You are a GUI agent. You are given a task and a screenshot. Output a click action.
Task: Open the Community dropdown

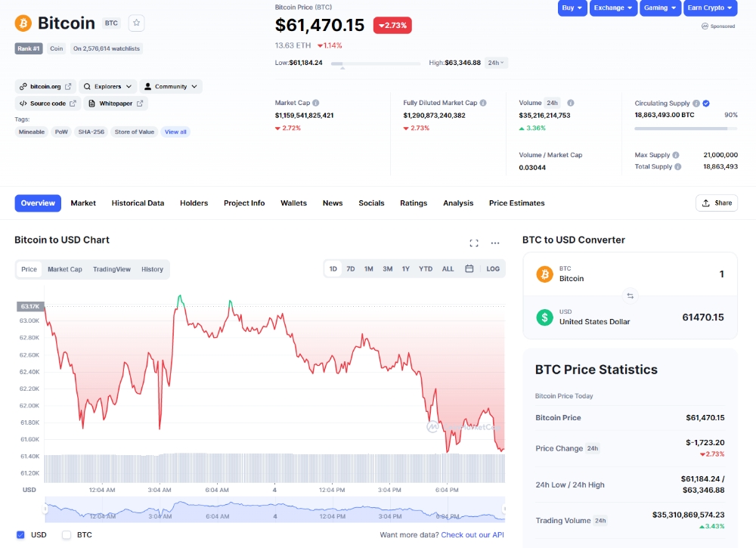tap(171, 86)
